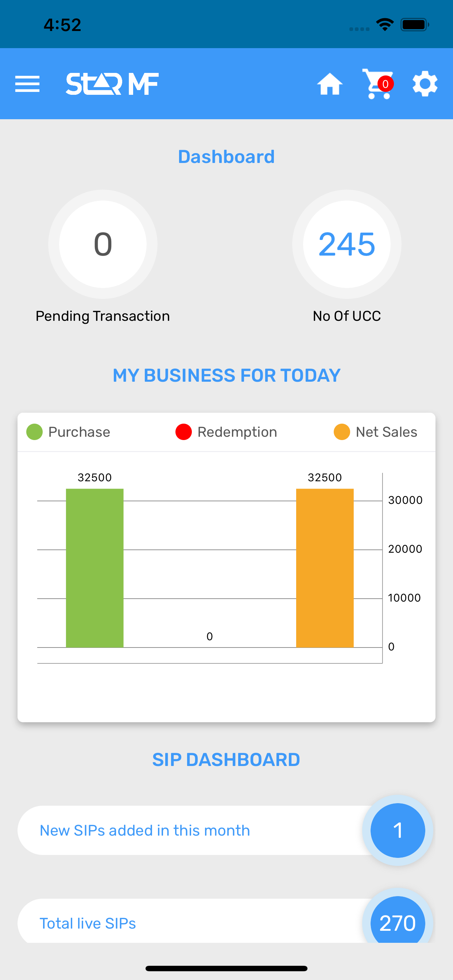Open the shopping cart

tap(375, 86)
